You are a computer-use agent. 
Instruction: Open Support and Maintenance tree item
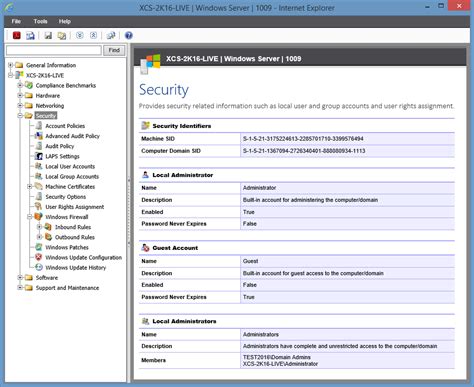[67, 288]
